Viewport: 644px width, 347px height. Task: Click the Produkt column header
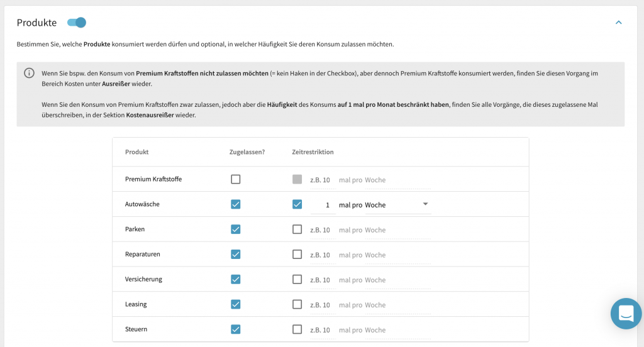(136, 152)
